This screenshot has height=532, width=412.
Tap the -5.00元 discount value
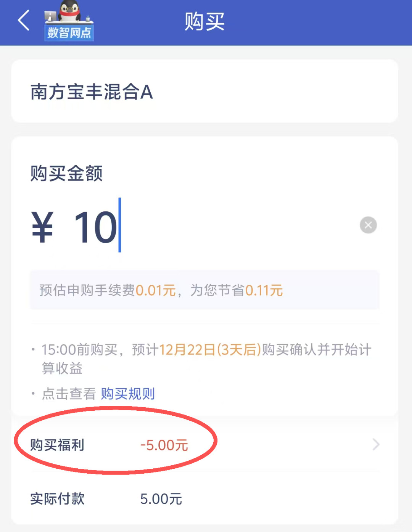coord(164,445)
